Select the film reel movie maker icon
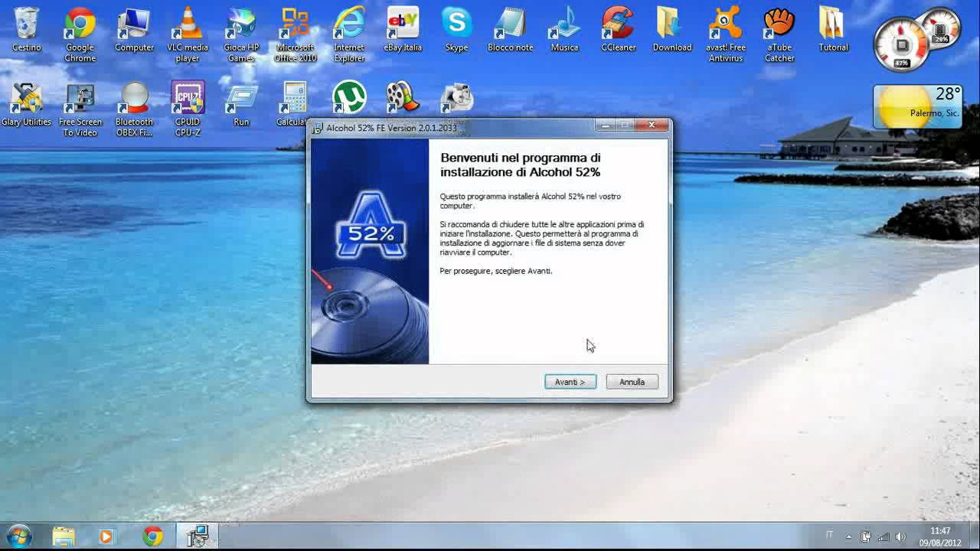 click(403, 97)
